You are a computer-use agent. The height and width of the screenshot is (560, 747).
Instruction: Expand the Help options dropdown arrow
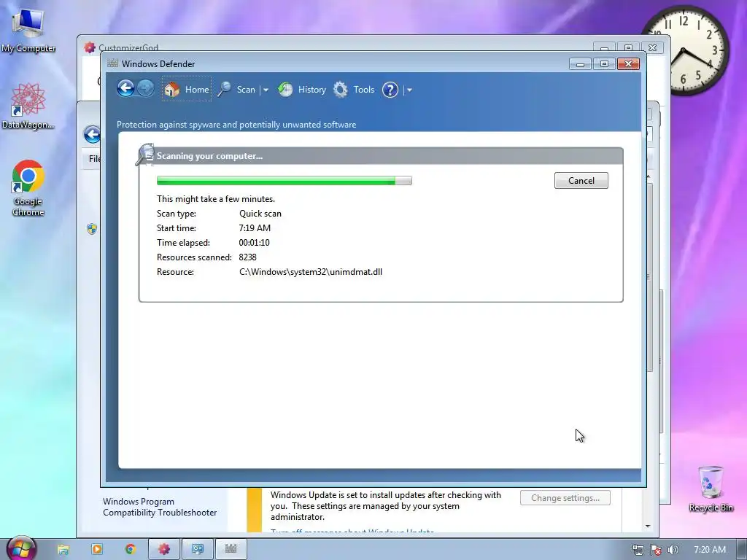coord(409,90)
